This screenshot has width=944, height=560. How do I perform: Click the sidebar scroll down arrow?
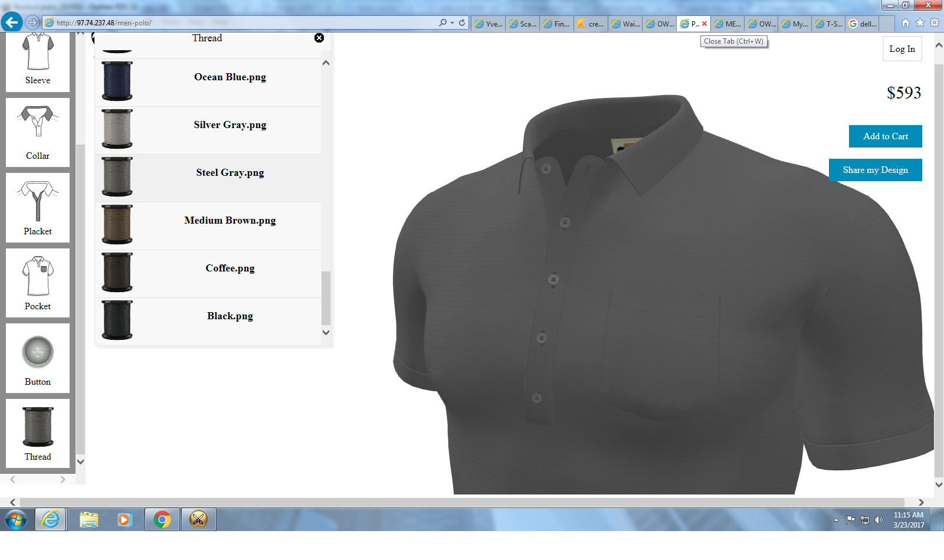click(x=81, y=461)
